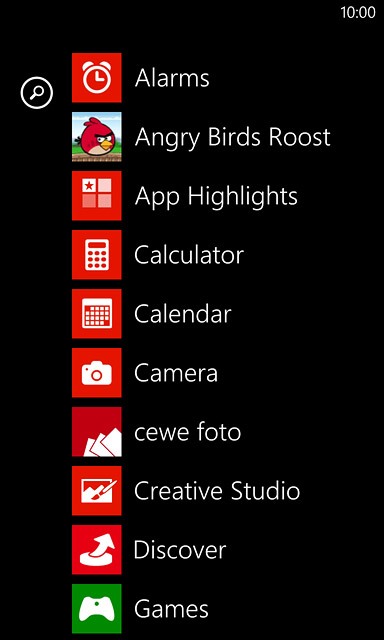
Task: Open the Calculator tile icon
Action: point(97,255)
